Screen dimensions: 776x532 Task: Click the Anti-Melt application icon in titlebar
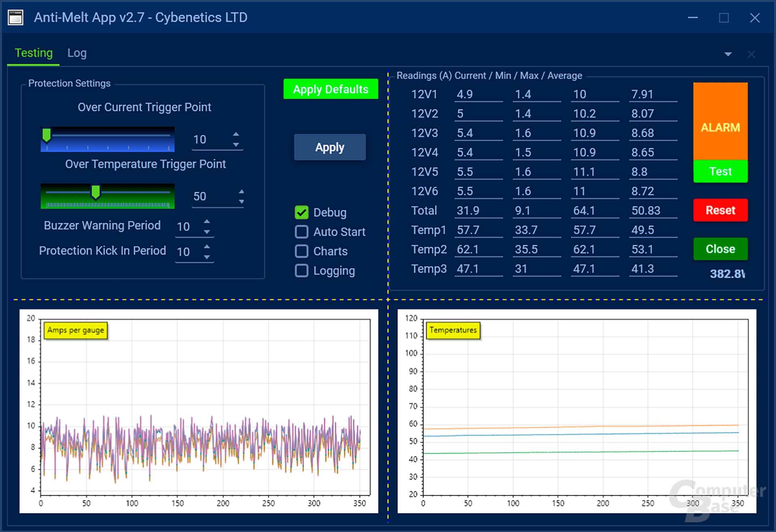click(x=15, y=17)
